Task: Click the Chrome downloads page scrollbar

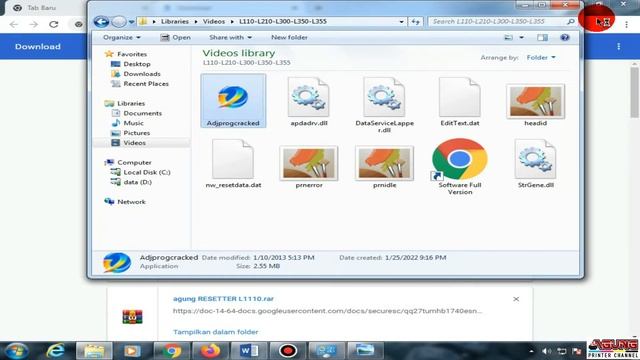Action: 634,92
